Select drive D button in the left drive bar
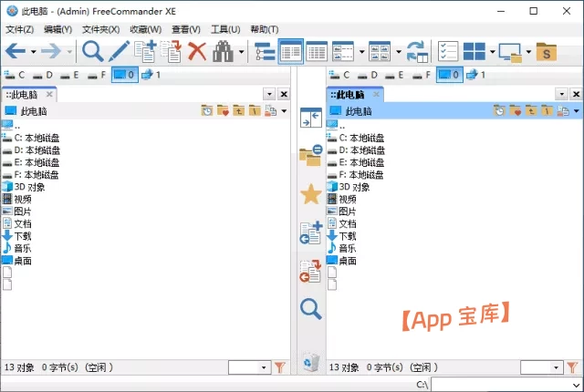The height and width of the screenshot is (392, 584). [x=43, y=75]
